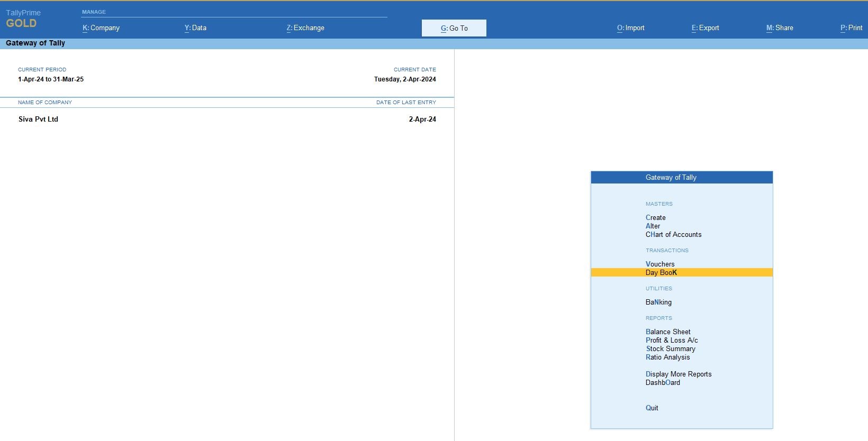Open the Y: Data menu
The image size is (868, 441).
[195, 28]
